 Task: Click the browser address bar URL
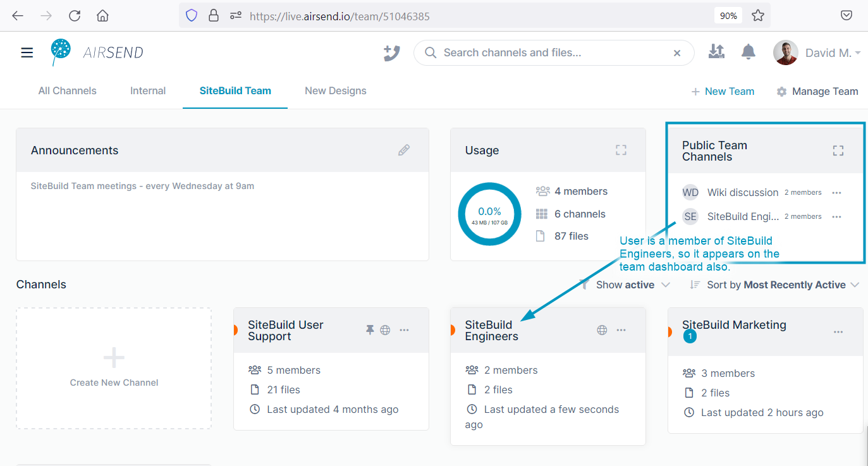(x=339, y=16)
